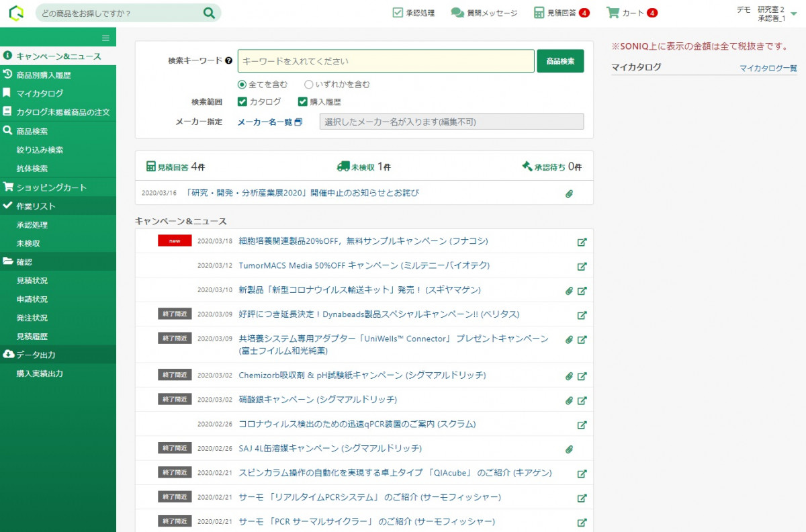The image size is (806, 532).
Task: Open 申請状況 in sidebar
Action: tap(32, 300)
